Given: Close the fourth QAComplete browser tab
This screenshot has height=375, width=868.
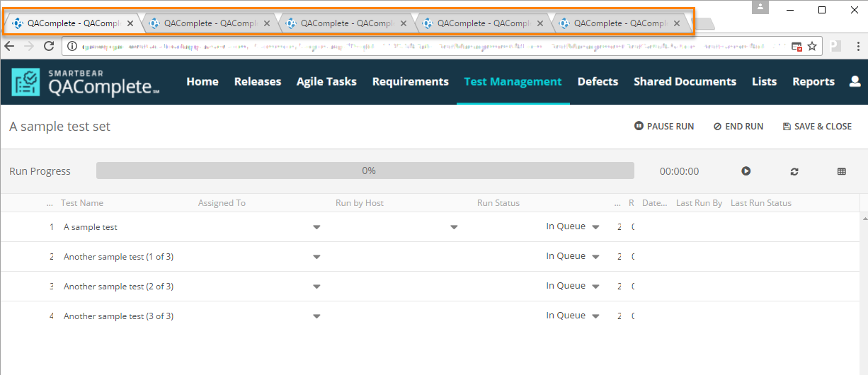Looking at the screenshot, I should click(540, 23).
